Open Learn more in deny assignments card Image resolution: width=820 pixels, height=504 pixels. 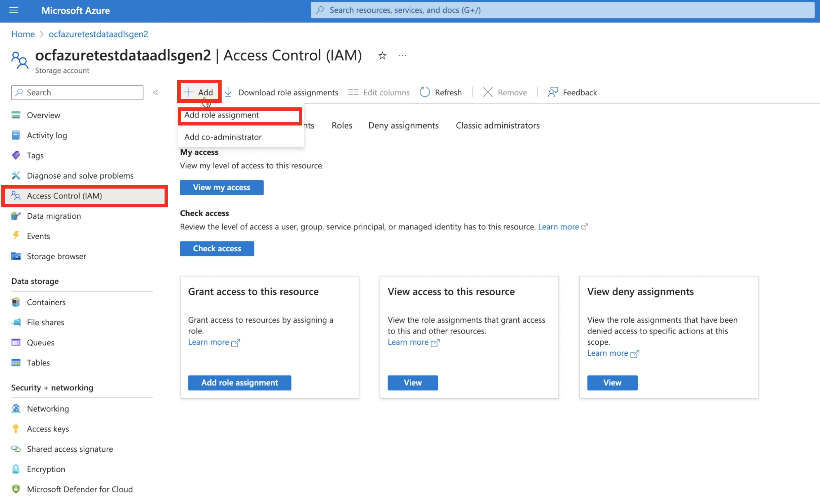pos(613,353)
